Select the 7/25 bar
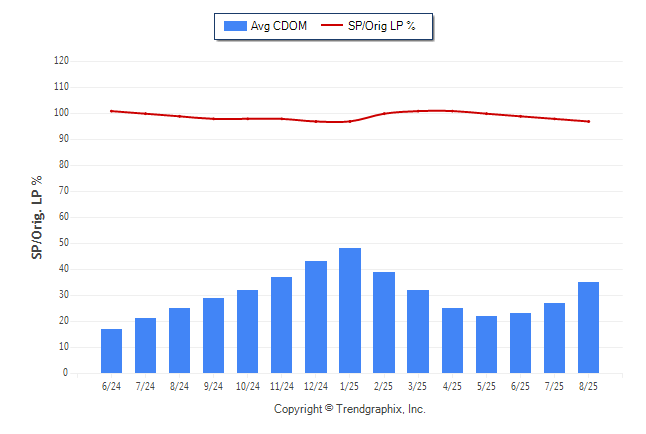 (x=555, y=338)
